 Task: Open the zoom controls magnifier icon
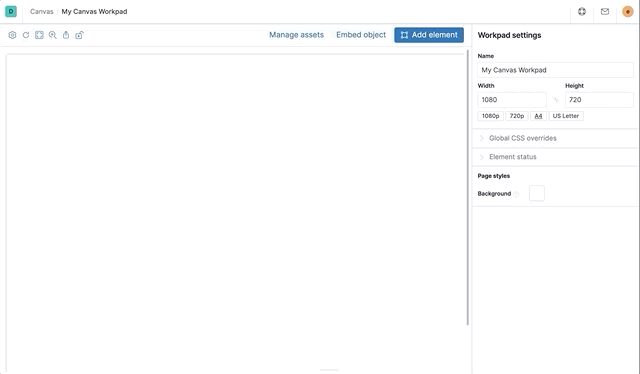pyautogui.click(x=53, y=35)
